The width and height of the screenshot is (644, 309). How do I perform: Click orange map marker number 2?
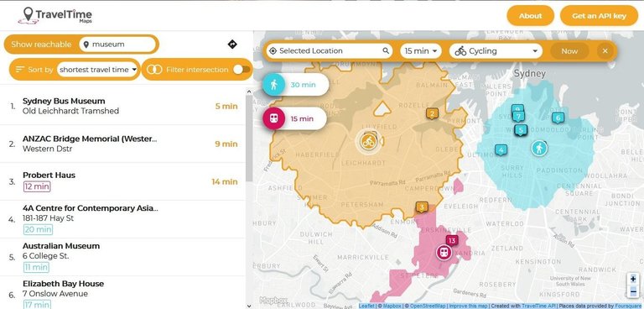coord(432,113)
